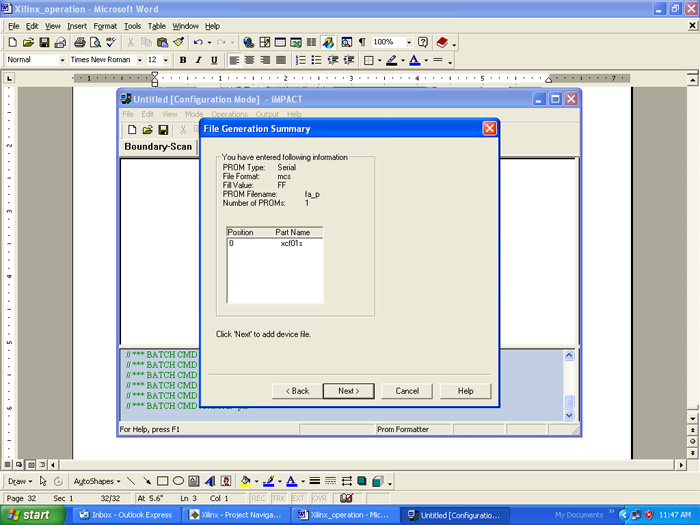Switch to Xilinx - Project Navigator taskbar button
The height and width of the screenshot is (525, 700).
(x=236, y=515)
